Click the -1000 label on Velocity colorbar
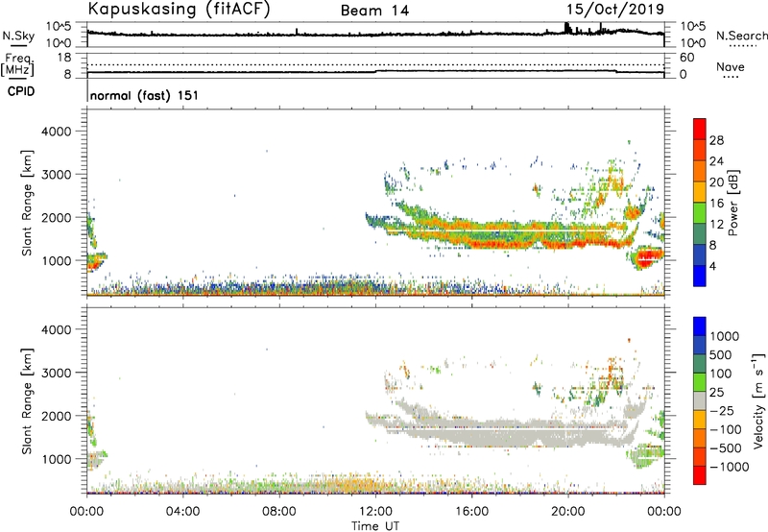 coord(729,467)
